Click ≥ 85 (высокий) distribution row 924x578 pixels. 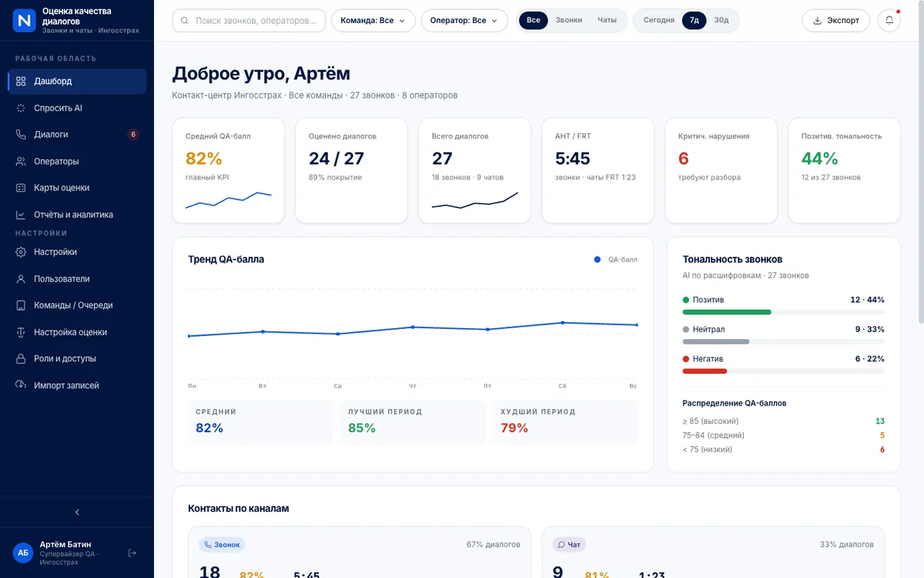point(783,422)
